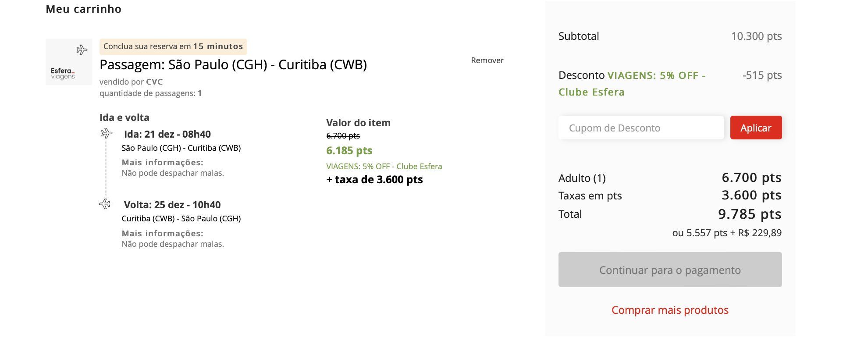Click Mais informações under the Volta flight
The image size is (868, 341).
coord(163,234)
